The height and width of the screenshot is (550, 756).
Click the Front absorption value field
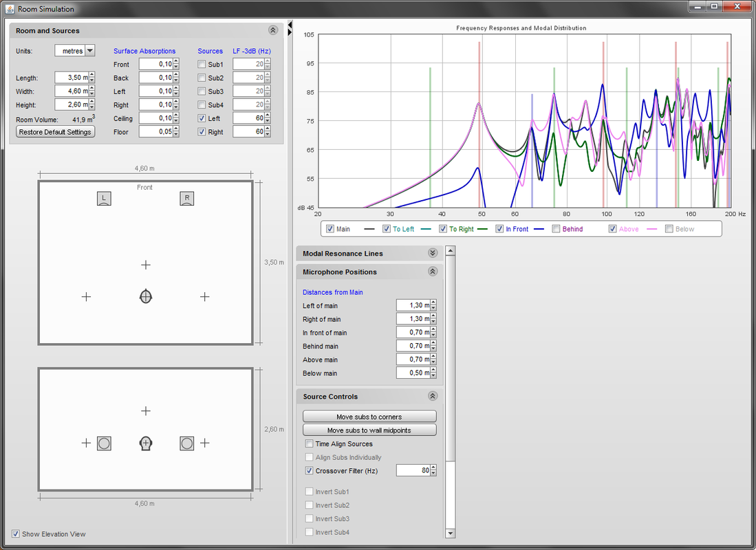pyautogui.click(x=156, y=64)
